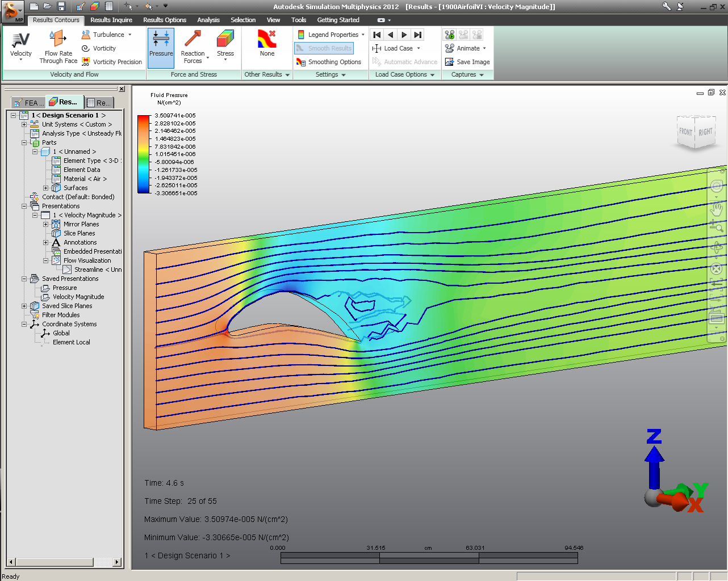Click the browser horizontal scrollbar right arrow

click(117, 562)
